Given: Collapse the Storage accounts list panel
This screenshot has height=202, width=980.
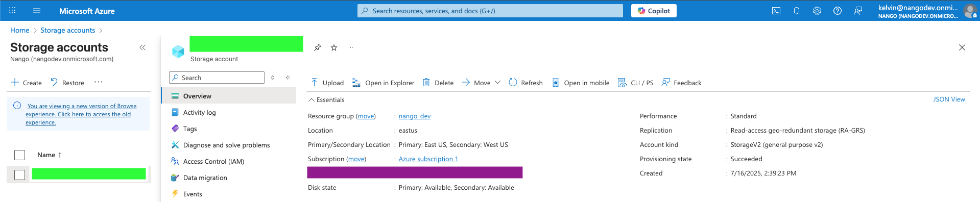Looking at the screenshot, I should (x=142, y=47).
